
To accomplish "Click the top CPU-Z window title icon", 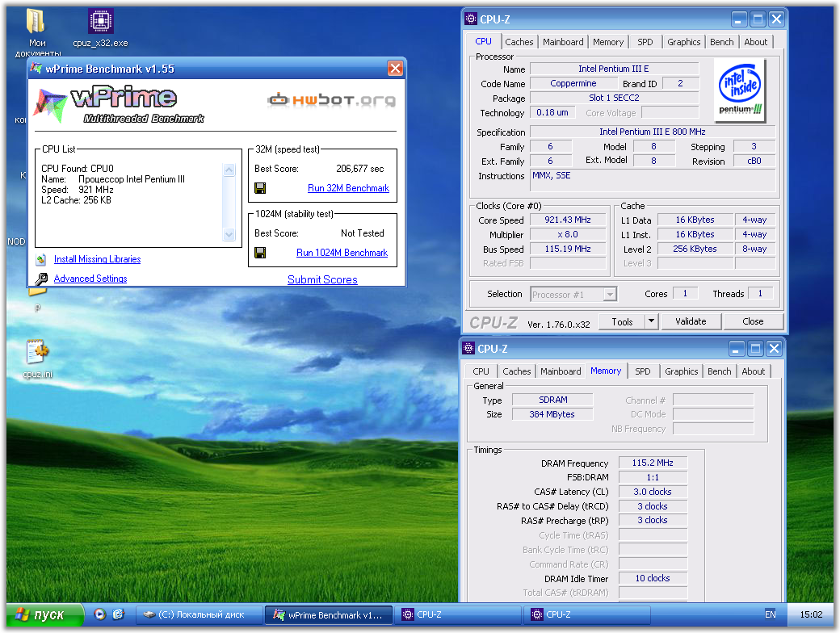I will pyautogui.click(x=471, y=19).
